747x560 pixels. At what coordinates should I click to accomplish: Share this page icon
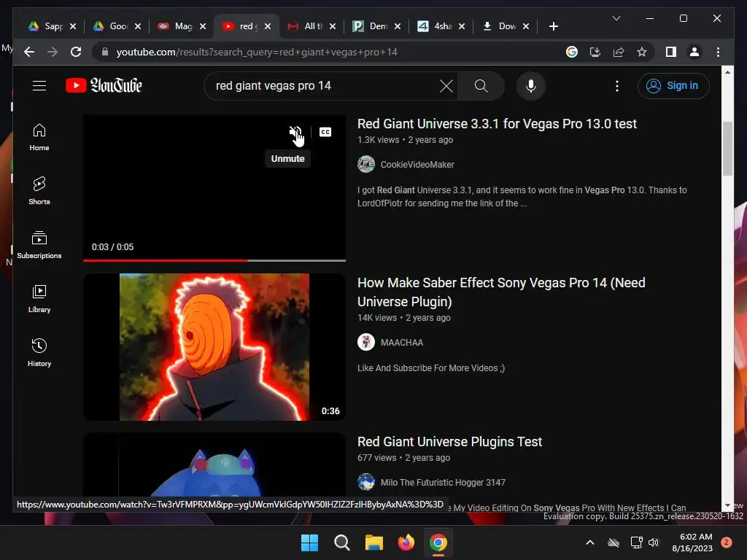coord(619,52)
